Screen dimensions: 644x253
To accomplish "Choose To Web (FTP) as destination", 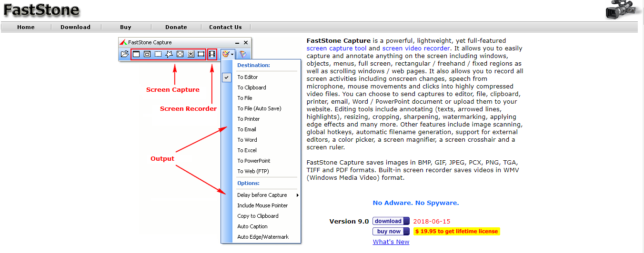I will pyautogui.click(x=261, y=171).
